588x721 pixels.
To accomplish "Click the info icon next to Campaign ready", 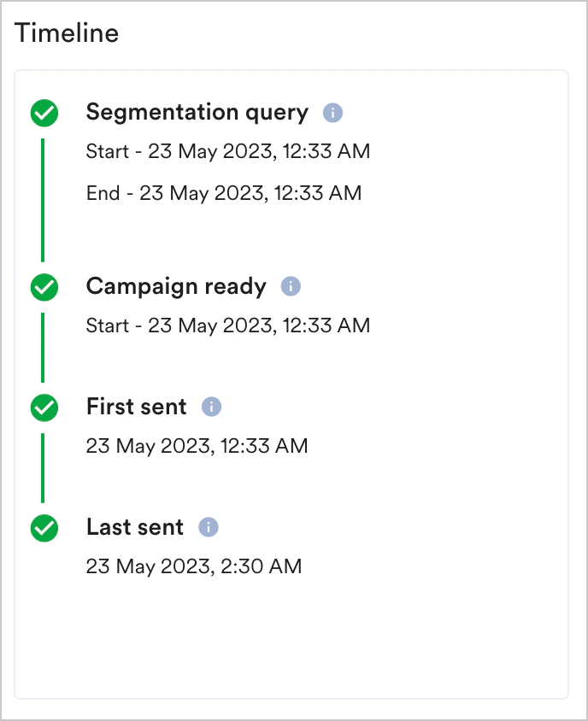I will click(x=290, y=286).
